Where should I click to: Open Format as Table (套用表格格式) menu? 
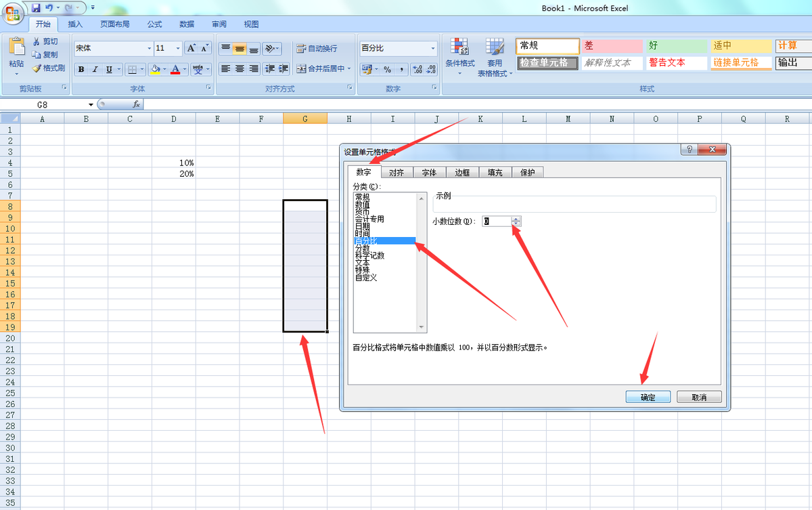pos(495,57)
